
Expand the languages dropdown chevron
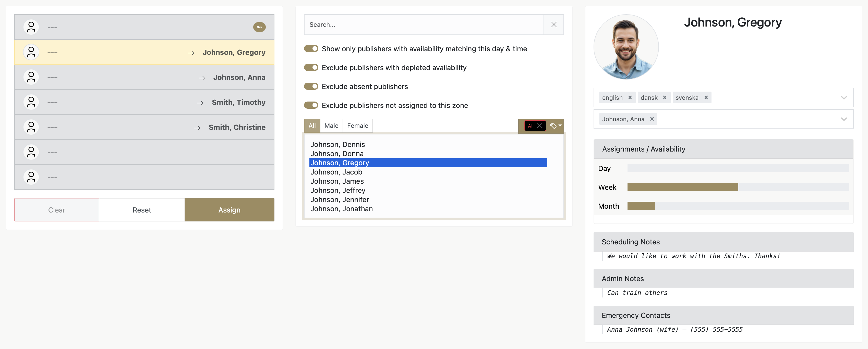coord(843,98)
